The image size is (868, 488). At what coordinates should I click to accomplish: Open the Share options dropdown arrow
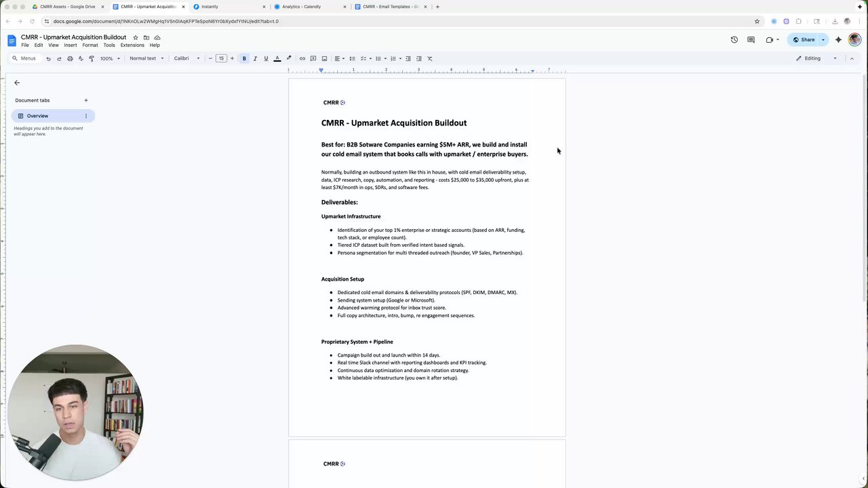click(823, 40)
